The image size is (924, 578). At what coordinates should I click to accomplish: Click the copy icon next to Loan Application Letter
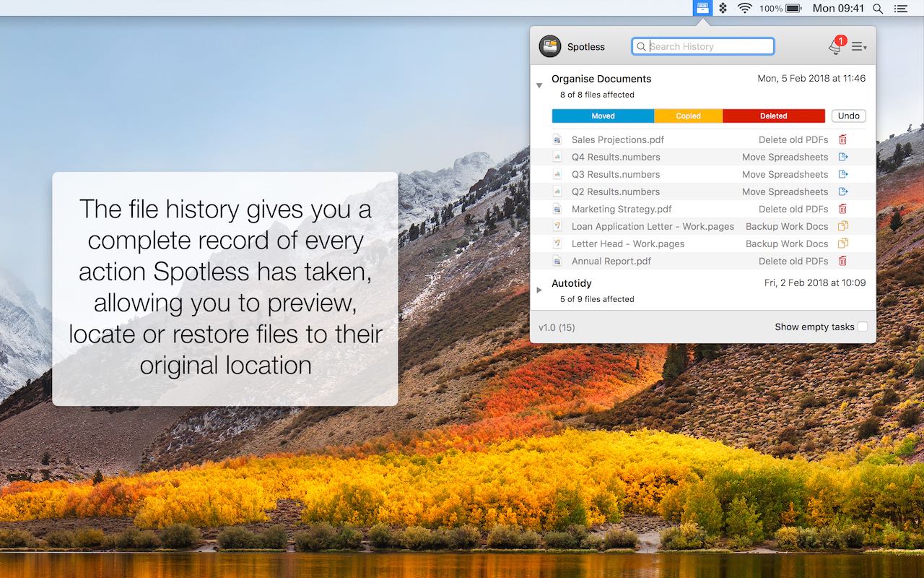pos(842,226)
